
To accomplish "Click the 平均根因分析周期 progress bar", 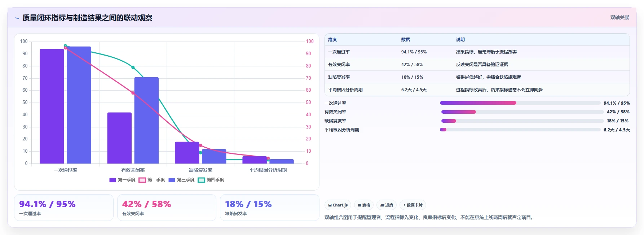I will (520, 130).
